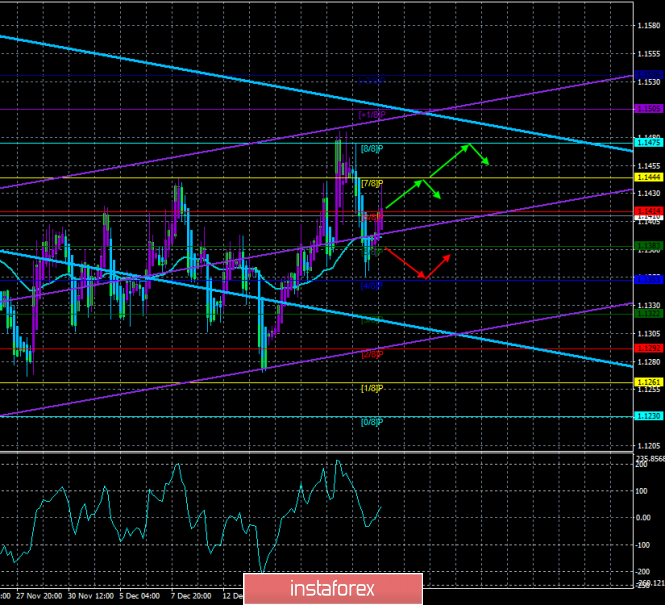This screenshot has width=665, height=605.
Task: Click the 1.1305 price scale value
Action: (x=649, y=334)
